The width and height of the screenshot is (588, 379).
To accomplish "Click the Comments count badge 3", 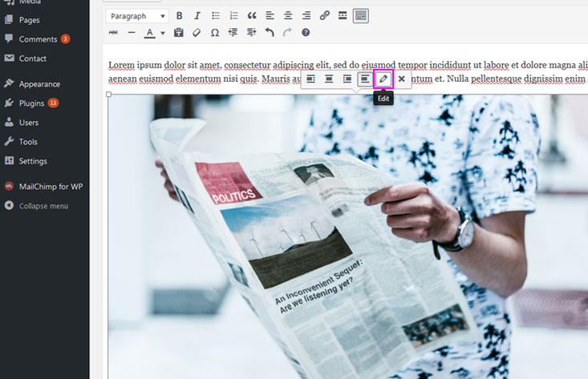I will pyautogui.click(x=65, y=39).
